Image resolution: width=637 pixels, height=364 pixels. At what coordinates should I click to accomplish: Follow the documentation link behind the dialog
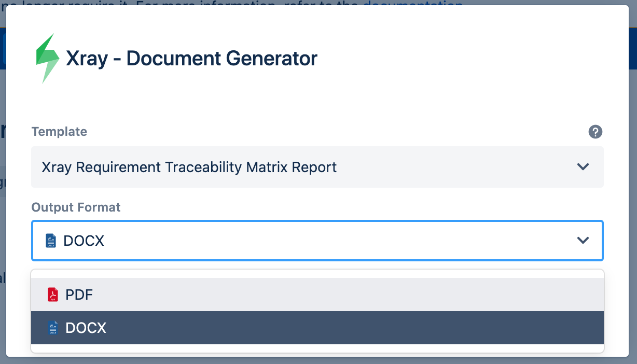(x=412, y=5)
